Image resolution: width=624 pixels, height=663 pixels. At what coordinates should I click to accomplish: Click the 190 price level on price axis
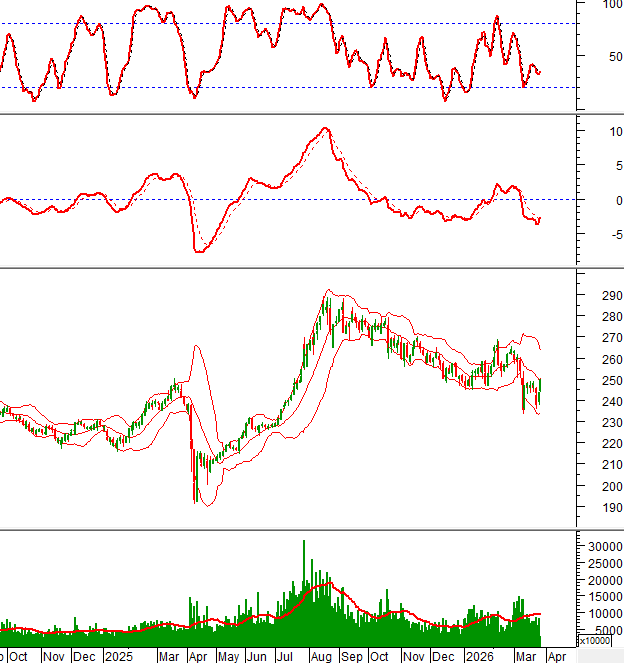598,508
